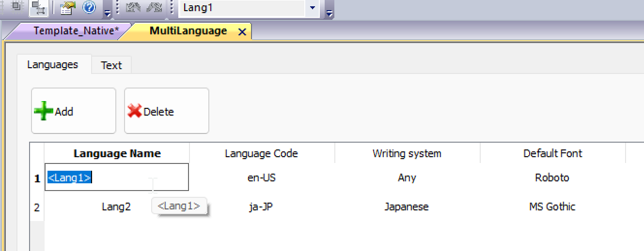Open the Languages tab

coord(52,64)
